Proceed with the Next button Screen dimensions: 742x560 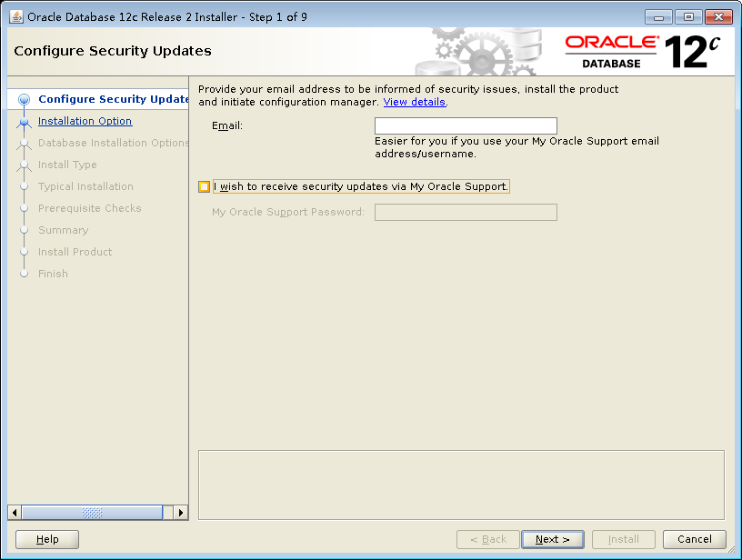(553, 539)
